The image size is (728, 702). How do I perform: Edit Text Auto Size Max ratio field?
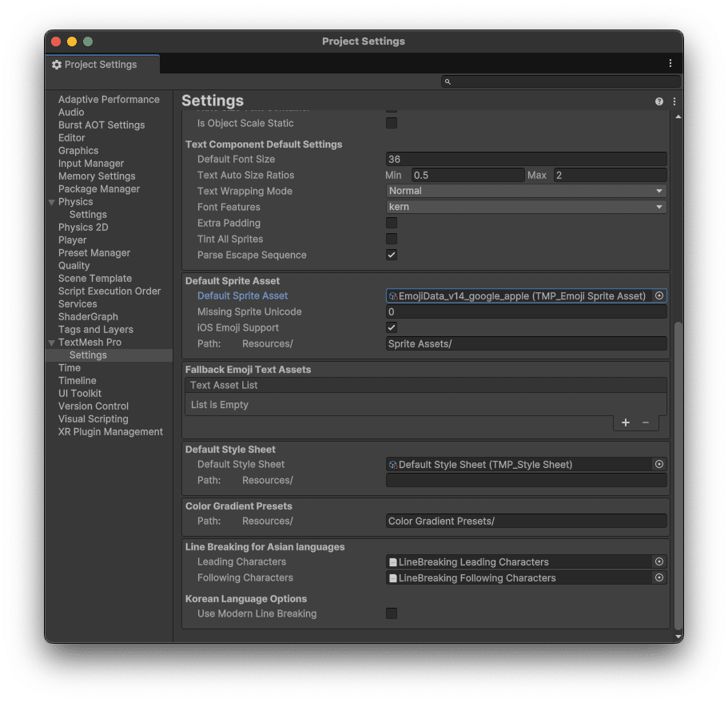610,175
